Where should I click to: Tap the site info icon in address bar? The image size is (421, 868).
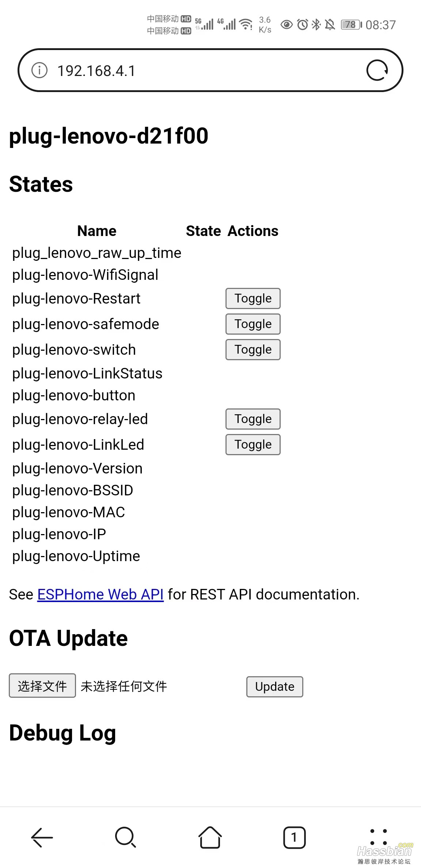pos(39,70)
